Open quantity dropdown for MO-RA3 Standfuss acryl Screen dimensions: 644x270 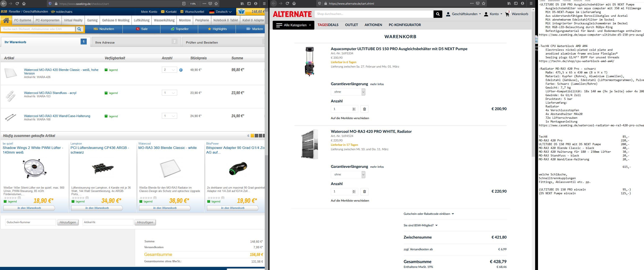169,93
